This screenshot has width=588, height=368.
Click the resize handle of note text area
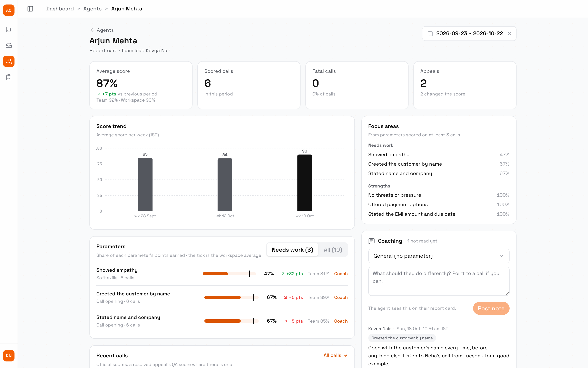pos(507,294)
